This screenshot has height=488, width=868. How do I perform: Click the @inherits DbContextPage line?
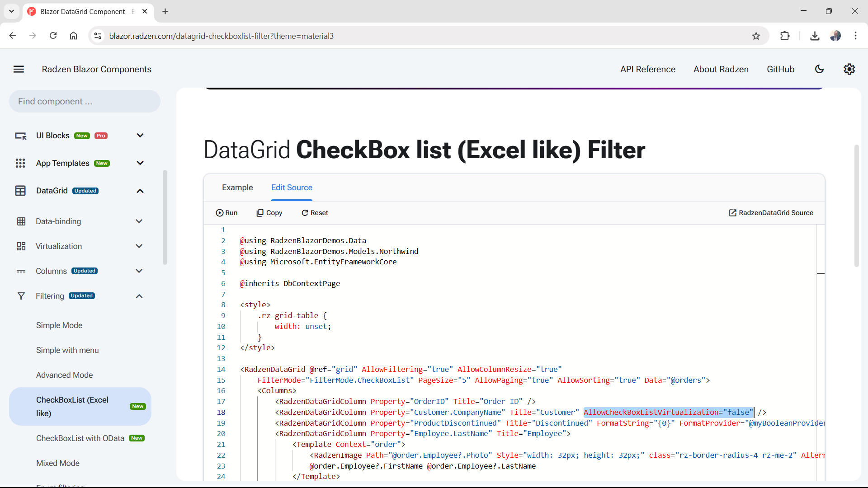(290, 284)
